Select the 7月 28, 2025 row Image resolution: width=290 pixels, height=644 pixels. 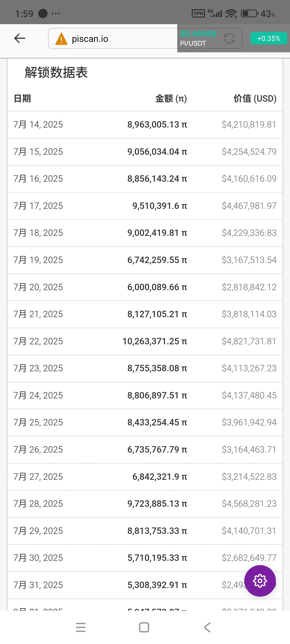(145, 504)
